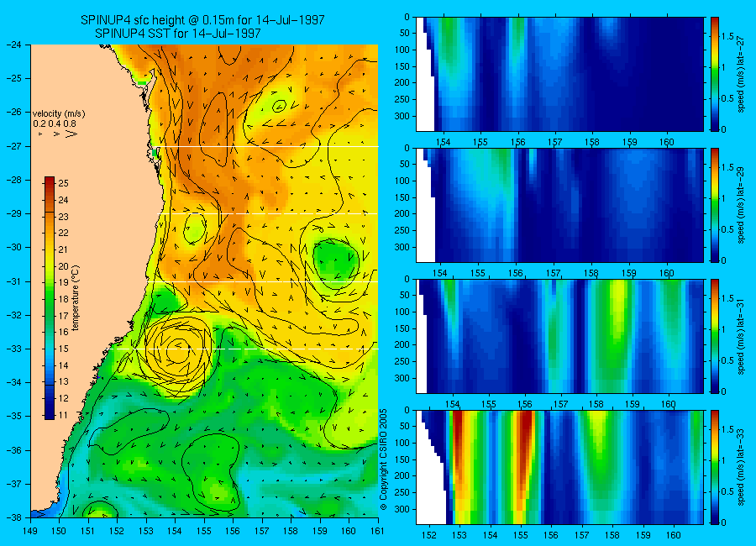Click the lat=-31 speed section plot
The height and width of the screenshot is (546, 756).
point(559,336)
